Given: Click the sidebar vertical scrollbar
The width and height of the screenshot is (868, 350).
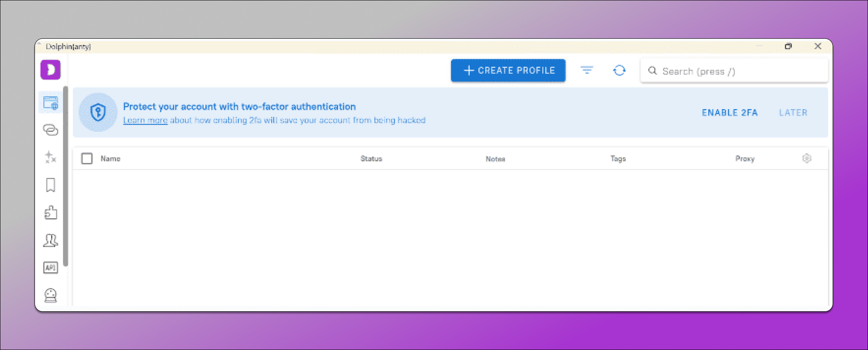Looking at the screenshot, I should pos(65,176).
